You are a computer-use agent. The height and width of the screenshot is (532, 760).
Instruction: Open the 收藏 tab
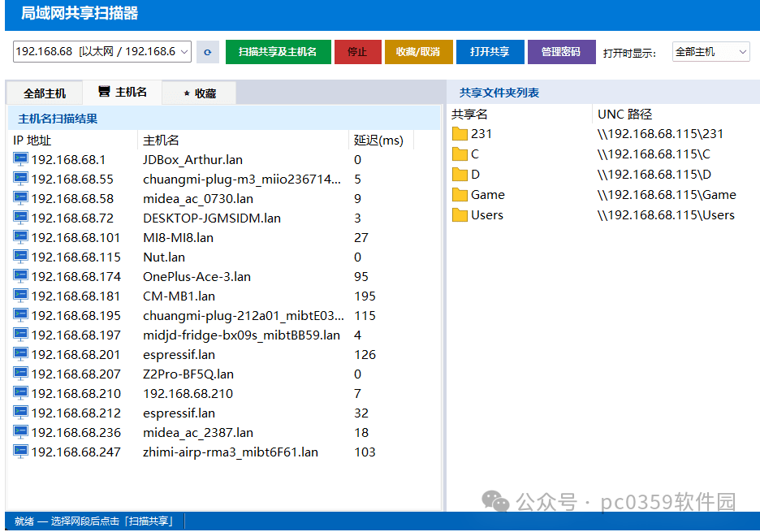point(200,93)
